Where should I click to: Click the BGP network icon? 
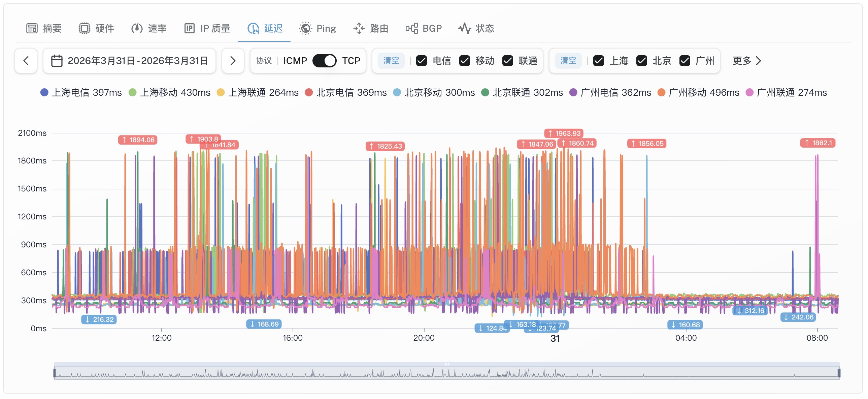point(411,28)
